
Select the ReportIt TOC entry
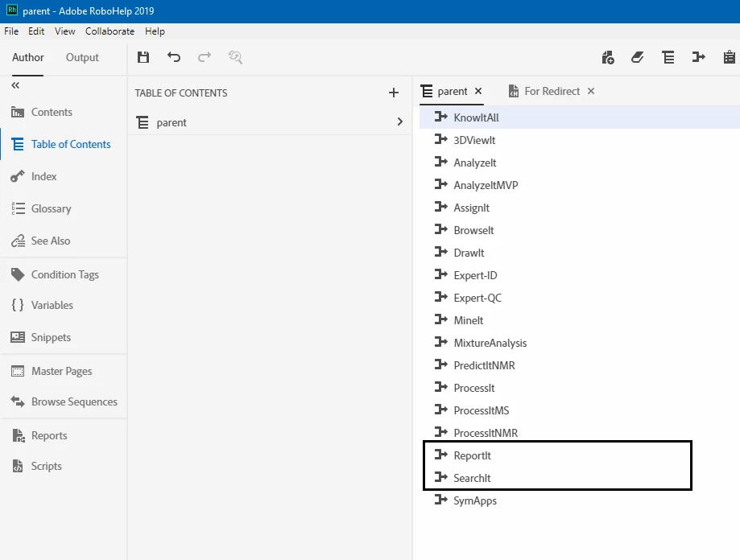pyautogui.click(x=580, y=455)
